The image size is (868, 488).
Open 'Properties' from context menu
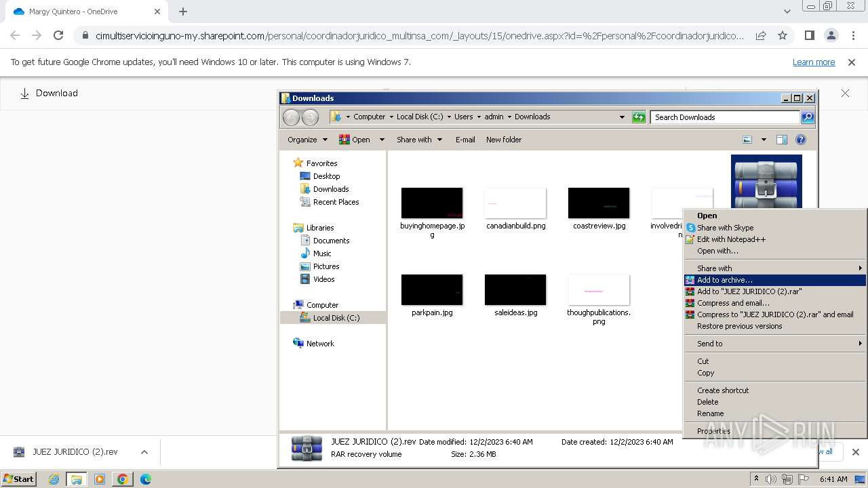[774, 431]
